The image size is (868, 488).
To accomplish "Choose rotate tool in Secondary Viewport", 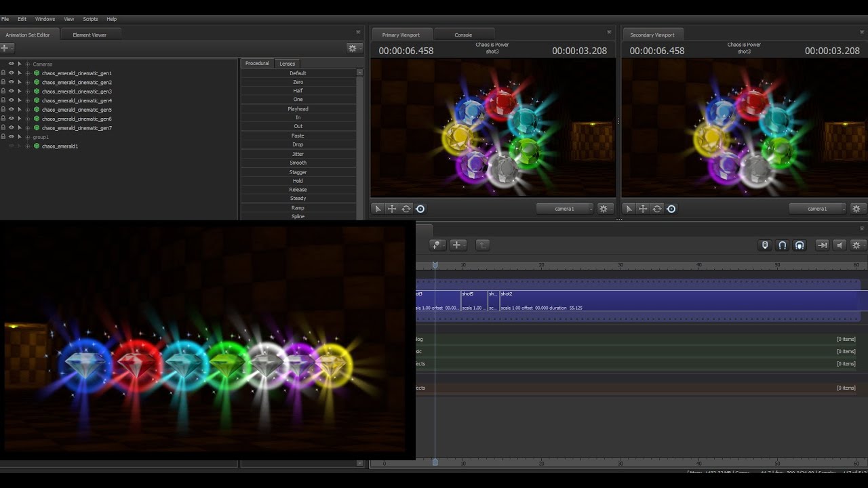I will [x=657, y=209].
